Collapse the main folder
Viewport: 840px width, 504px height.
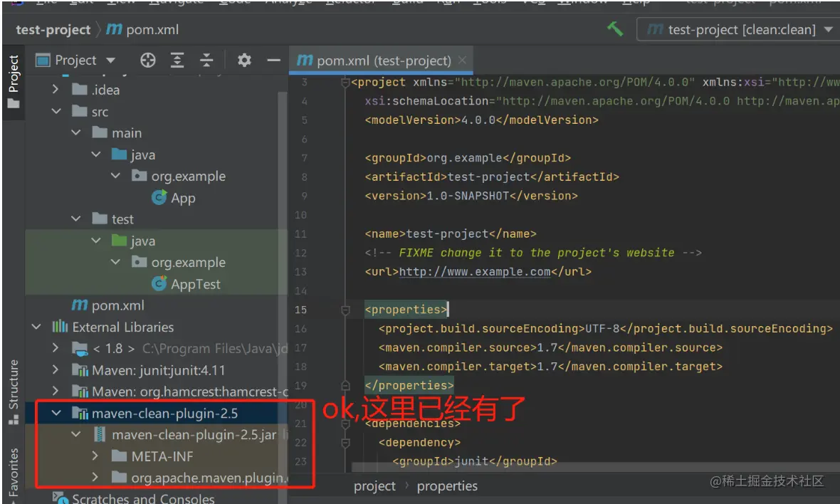click(76, 132)
